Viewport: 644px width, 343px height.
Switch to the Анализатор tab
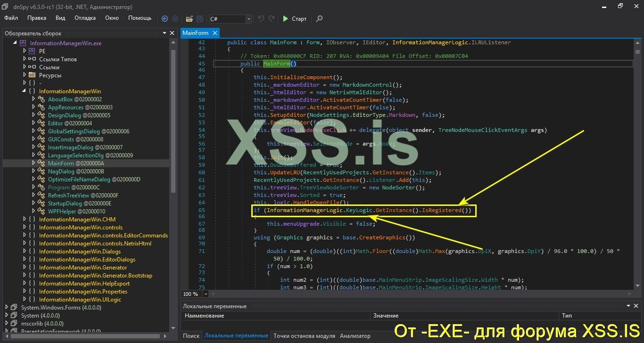355,335
